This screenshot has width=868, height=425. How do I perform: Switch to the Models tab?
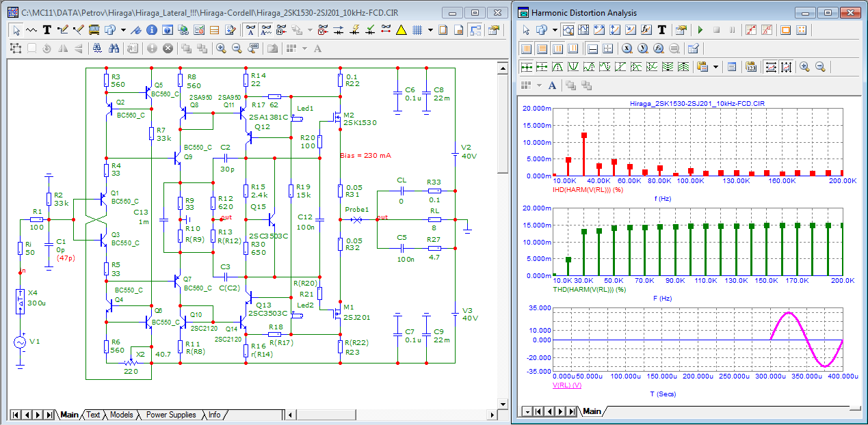121,415
